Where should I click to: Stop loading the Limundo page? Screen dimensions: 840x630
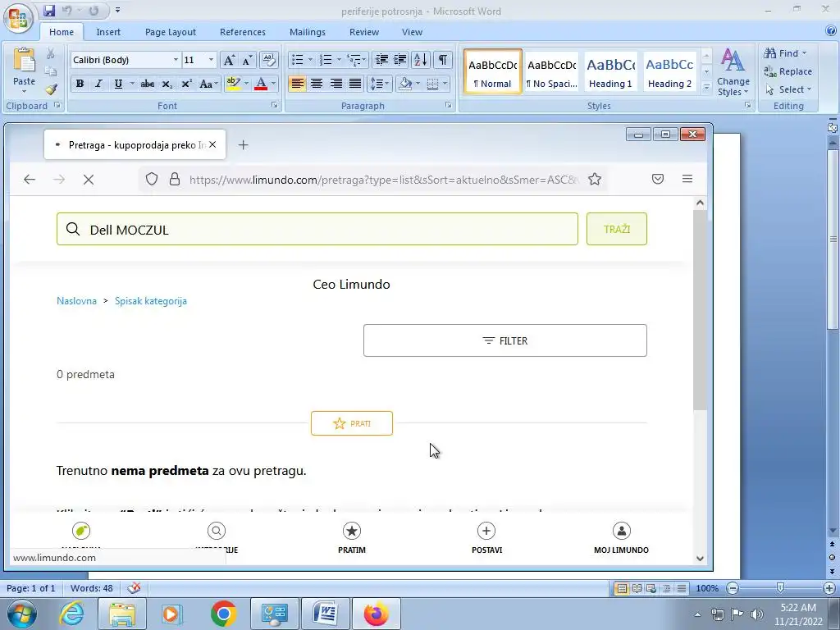coord(89,180)
